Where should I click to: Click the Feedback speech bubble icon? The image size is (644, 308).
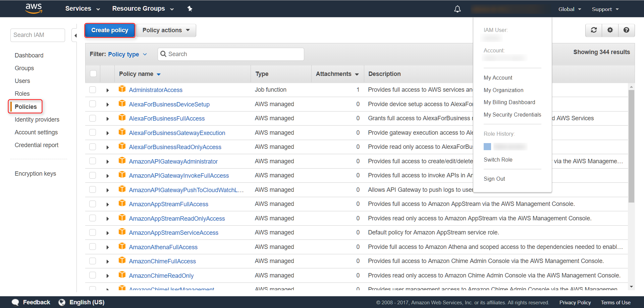click(15, 302)
